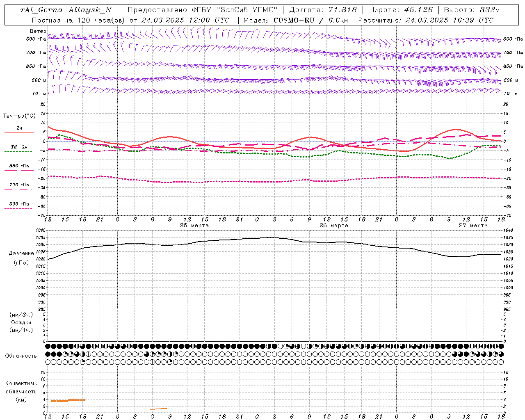525x420 pixels.
Task: Click the computed time Рассчитано: 24.03.2025 16:39 UTC
Action: click(426, 20)
